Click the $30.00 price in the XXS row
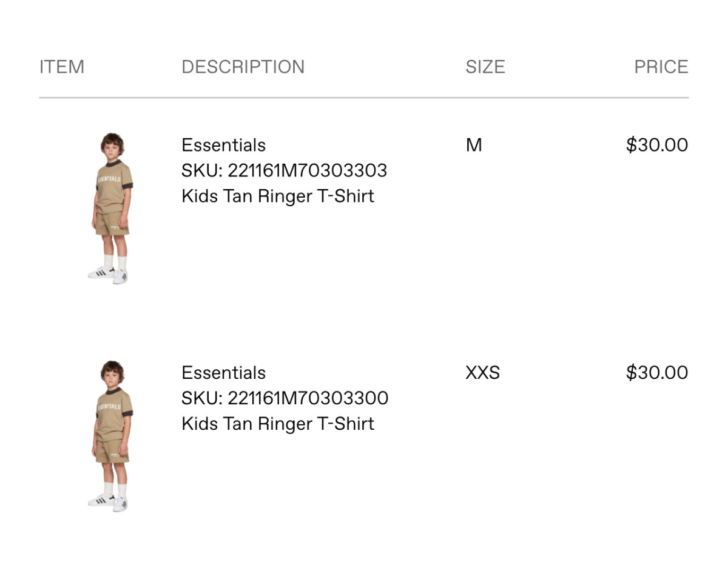Image resolution: width=728 pixels, height=568 pixels. coord(656,373)
